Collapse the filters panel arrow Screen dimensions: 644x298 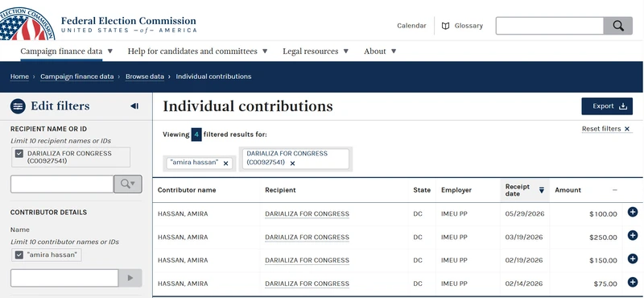point(134,106)
